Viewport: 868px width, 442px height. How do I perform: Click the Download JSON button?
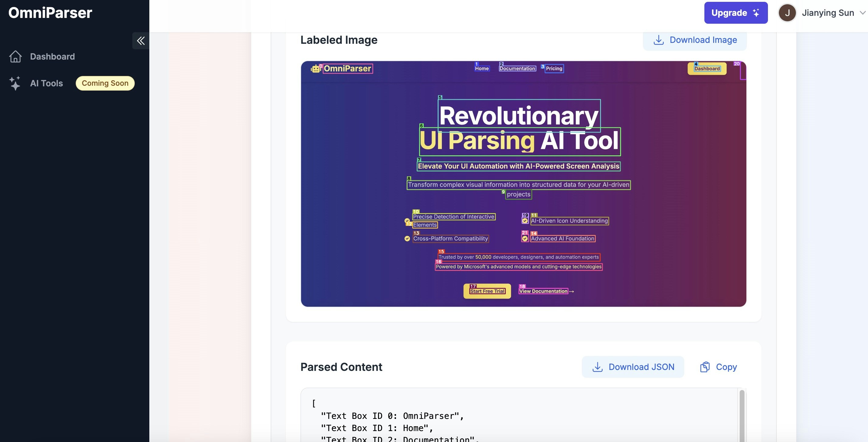click(x=633, y=367)
